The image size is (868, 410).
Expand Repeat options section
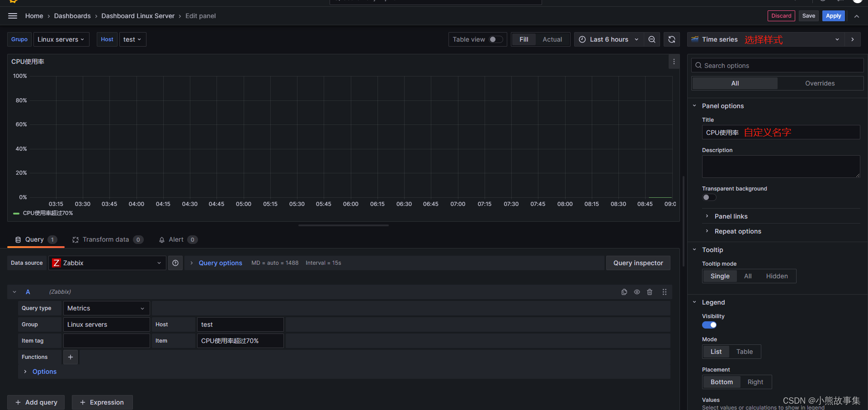tap(738, 231)
